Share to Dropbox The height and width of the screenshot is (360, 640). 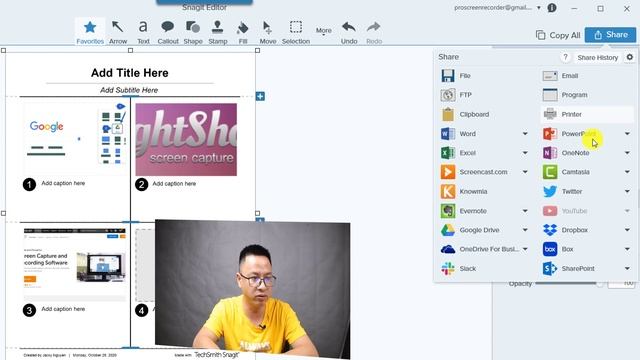[565, 230]
